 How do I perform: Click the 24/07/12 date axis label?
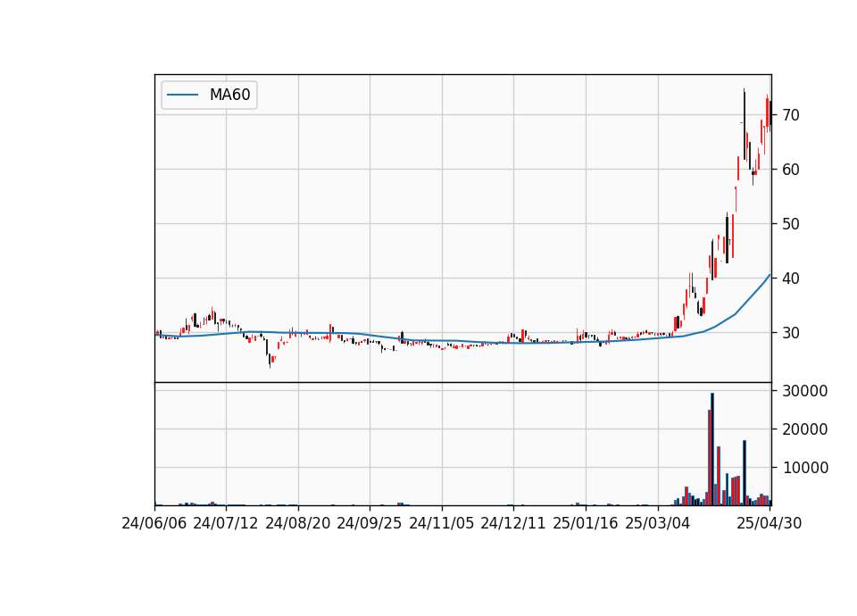226,523
